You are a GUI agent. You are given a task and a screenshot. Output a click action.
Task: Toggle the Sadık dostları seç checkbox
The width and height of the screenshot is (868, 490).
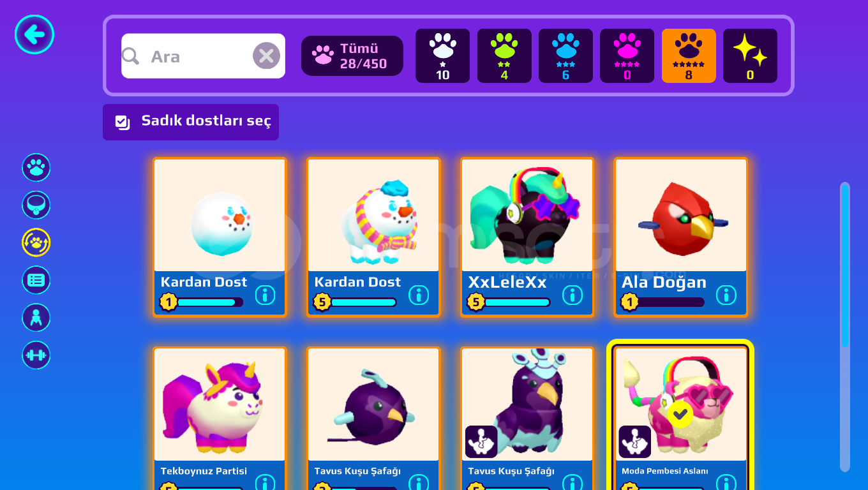(123, 122)
